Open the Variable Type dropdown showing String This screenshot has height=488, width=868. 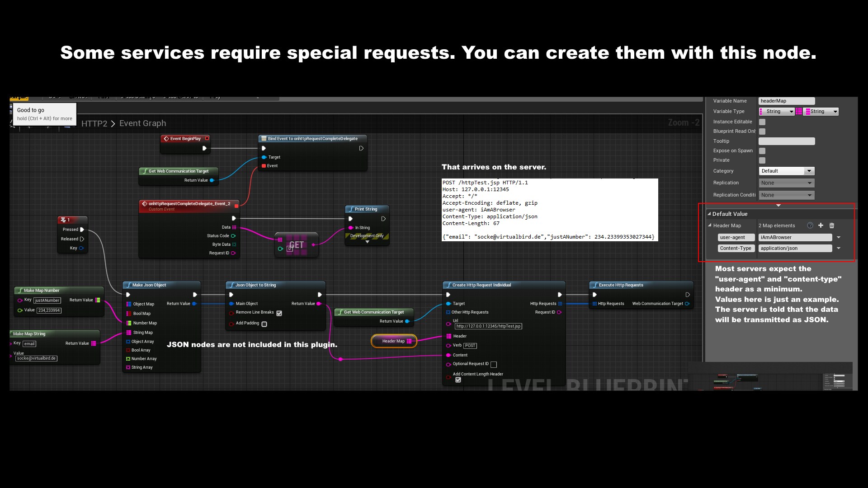click(x=777, y=111)
